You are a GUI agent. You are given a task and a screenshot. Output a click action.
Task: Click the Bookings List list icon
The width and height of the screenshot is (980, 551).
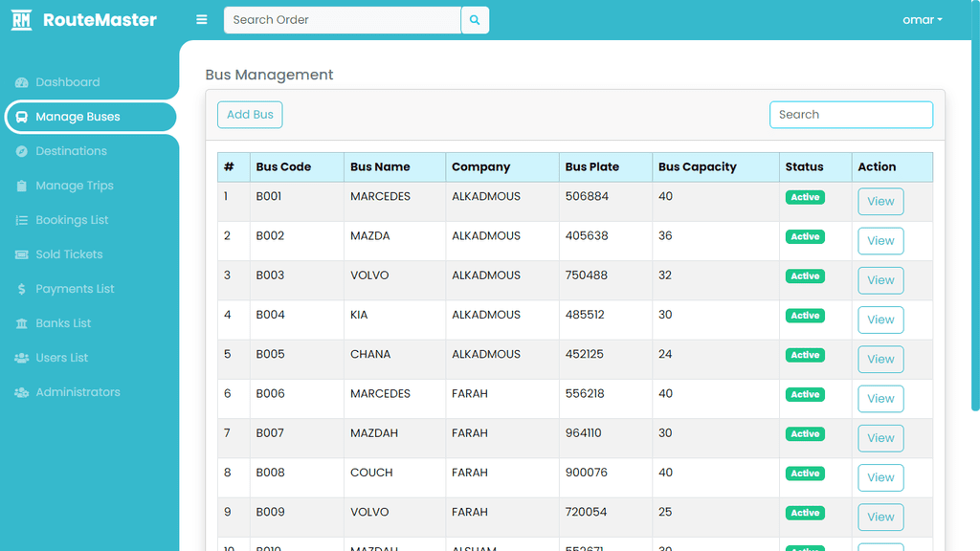point(22,220)
